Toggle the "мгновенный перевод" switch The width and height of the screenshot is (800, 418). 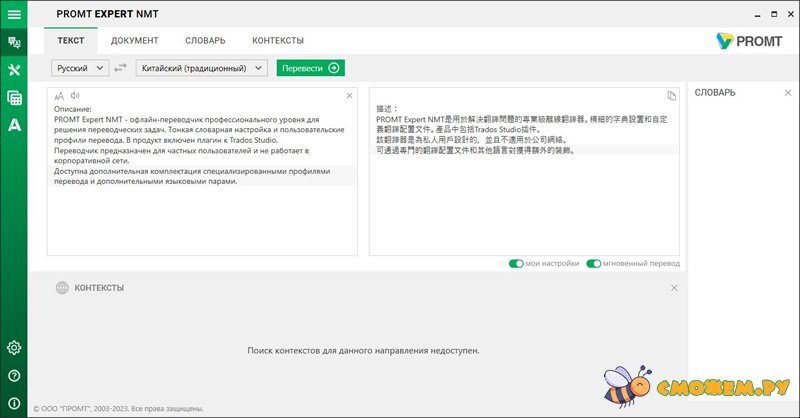point(594,264)
